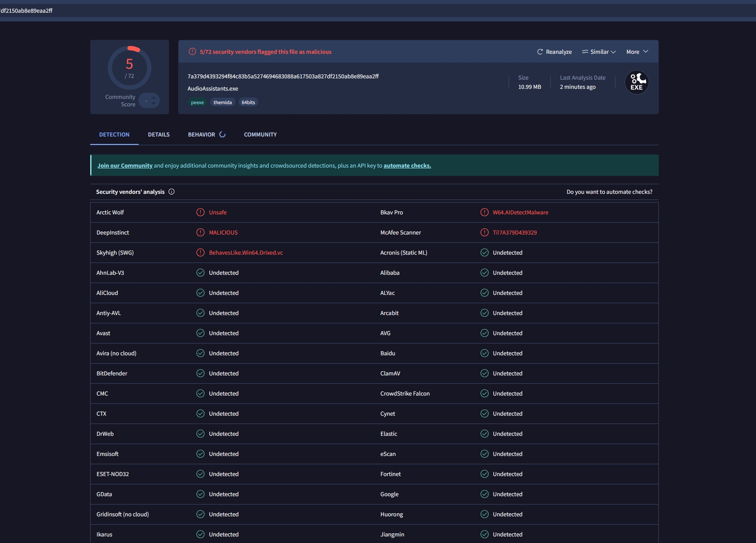
Task: Click the alert icon beside W64.AIDetectMalware
Action: [484, 212]
